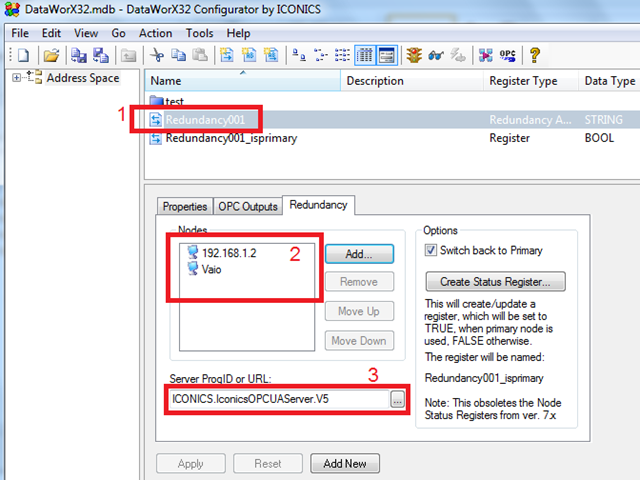Click the OPC toolbar icon
The width and height of the screenshot is (640, 480).
coord(507,55)
